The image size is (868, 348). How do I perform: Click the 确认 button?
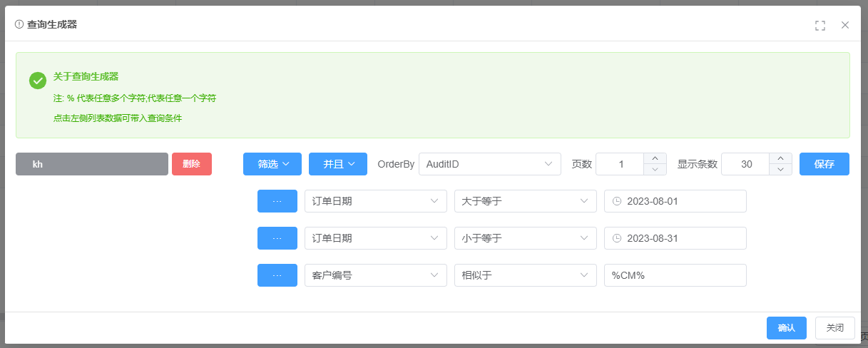(x=787, y=328)
